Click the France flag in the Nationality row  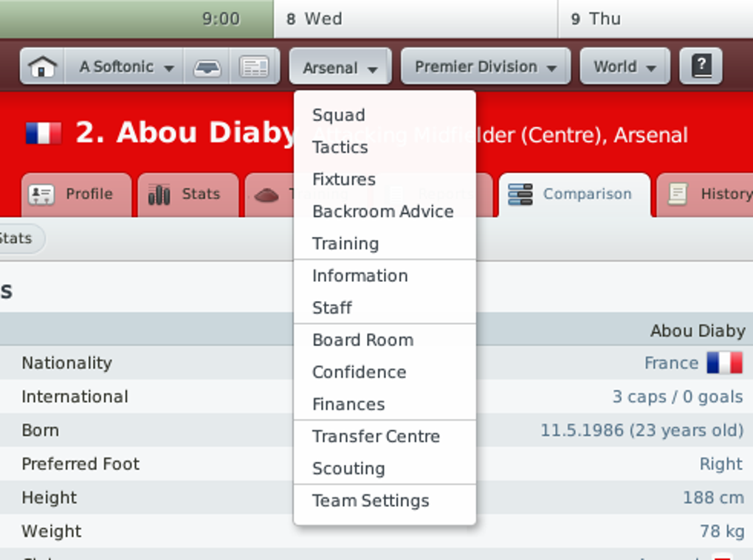724,363
